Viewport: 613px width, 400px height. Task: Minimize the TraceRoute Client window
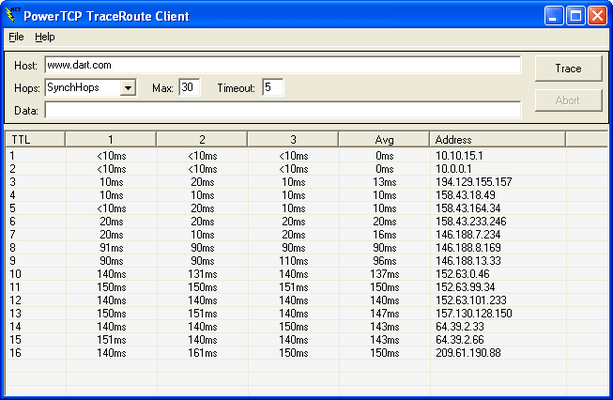click(554, 16)
